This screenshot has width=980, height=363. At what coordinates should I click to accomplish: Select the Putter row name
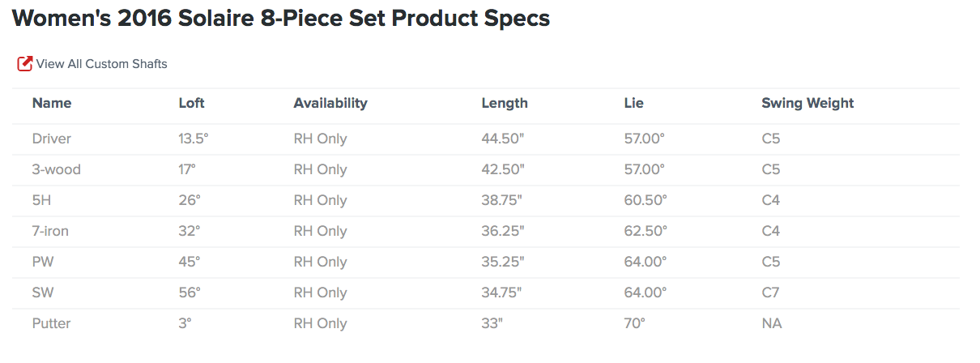pos(51,323)
